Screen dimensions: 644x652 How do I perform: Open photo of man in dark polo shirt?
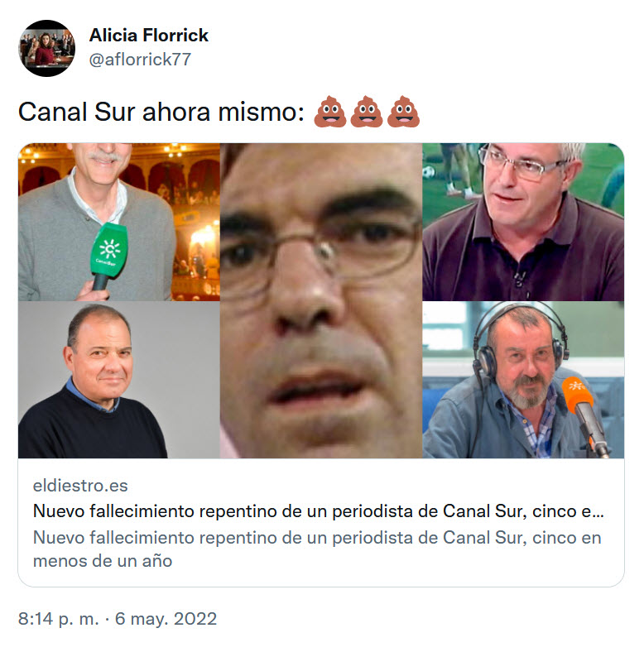click(x=523, y=222)
